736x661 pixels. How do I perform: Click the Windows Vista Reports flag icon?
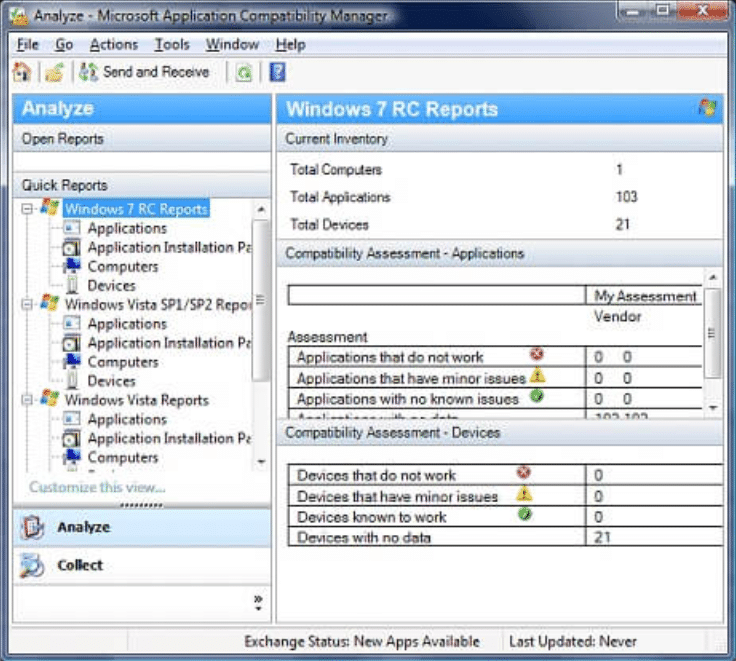[50, 398]
